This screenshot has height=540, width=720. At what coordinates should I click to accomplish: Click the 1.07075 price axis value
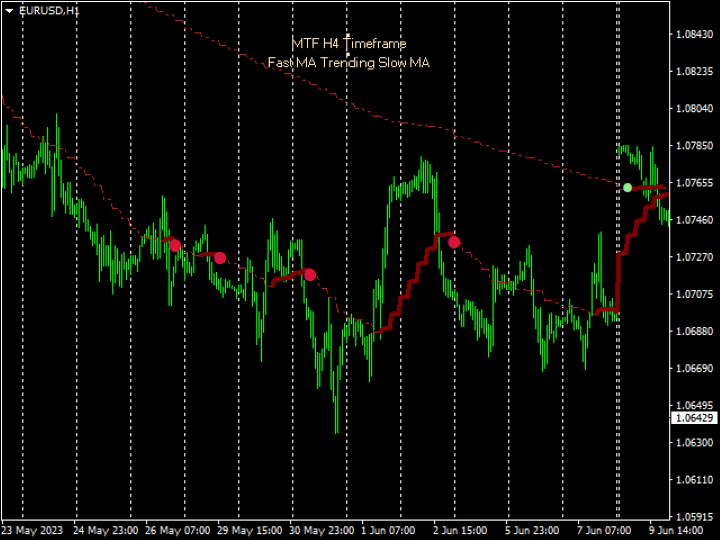pyautogui.click(x=695, y=294)
